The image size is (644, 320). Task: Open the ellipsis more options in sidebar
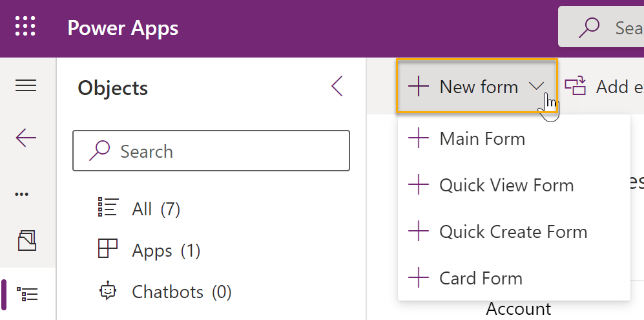(21, 194)
